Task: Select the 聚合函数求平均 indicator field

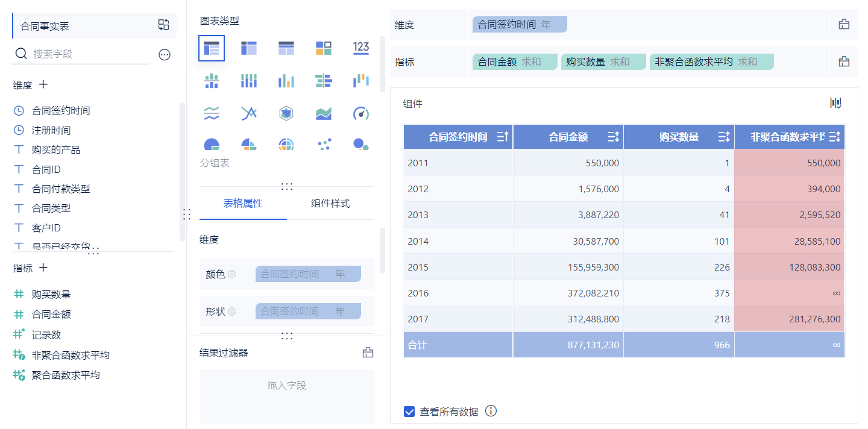Action: tap(66, 375)
